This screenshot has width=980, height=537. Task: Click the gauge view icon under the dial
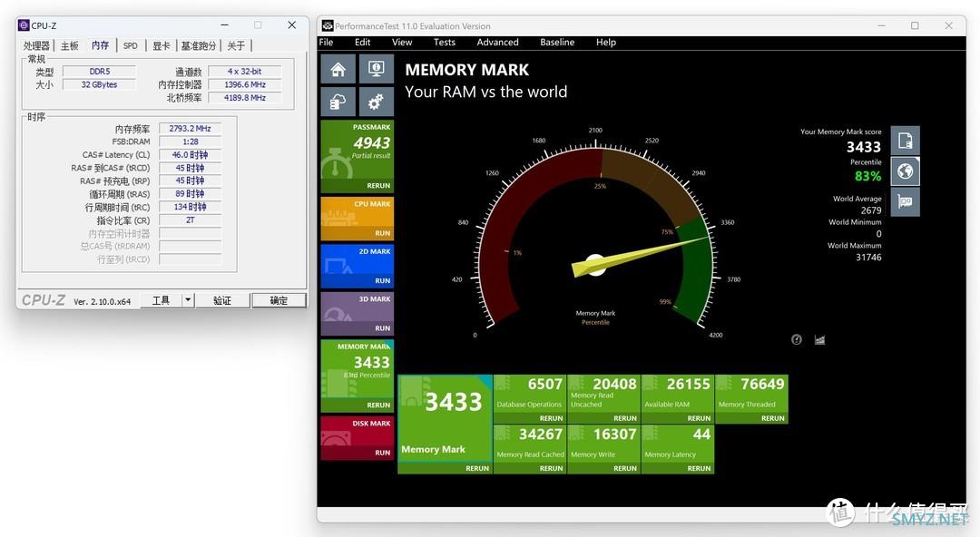pyautogui.click(x=797, y=339)
